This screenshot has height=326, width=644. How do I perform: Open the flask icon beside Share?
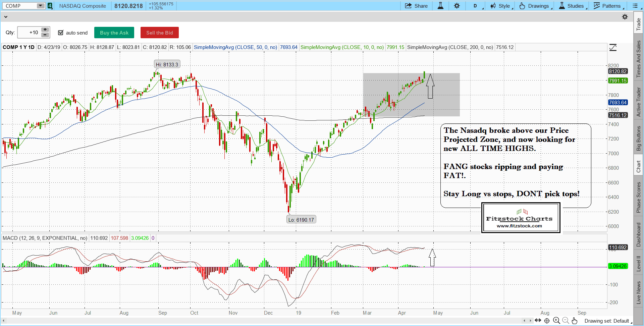click(x=440, y=6)
